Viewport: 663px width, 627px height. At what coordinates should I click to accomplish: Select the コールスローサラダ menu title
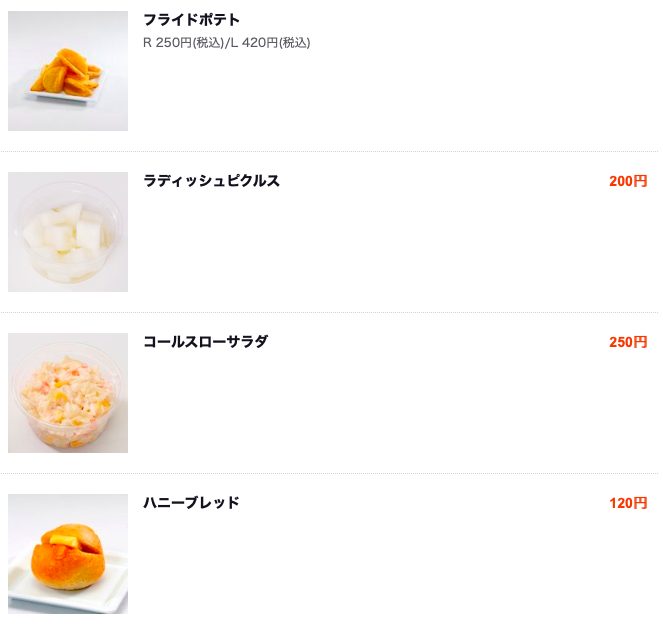pos(206,342)
